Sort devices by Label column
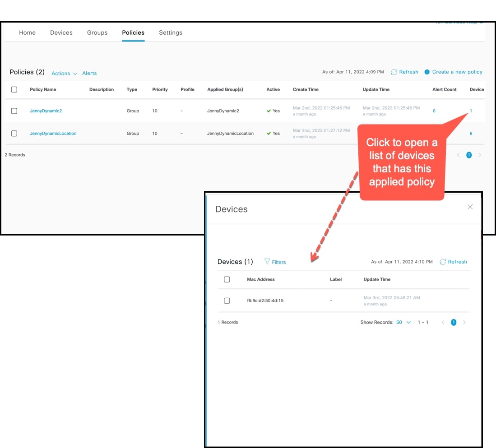The width and height of the screenshot is (496, 448). [336, 279]
